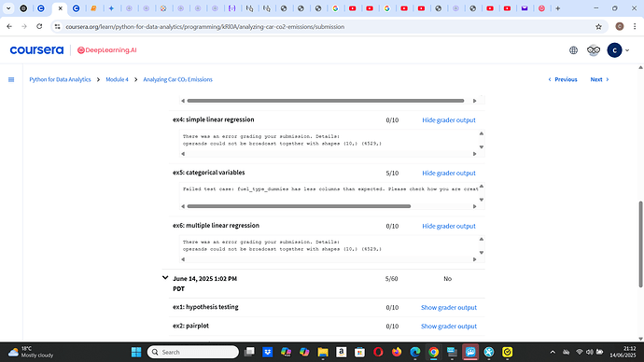Click the ex4 score 0/10

[392, 120]
